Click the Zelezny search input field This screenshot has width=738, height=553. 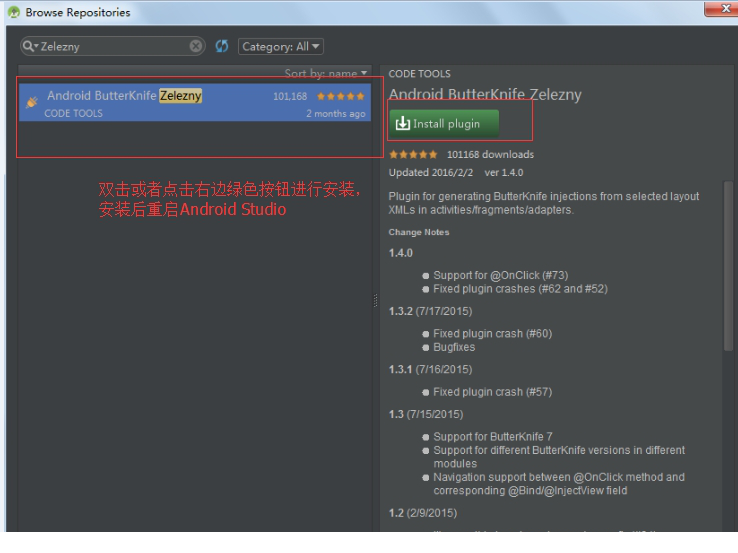113,46
